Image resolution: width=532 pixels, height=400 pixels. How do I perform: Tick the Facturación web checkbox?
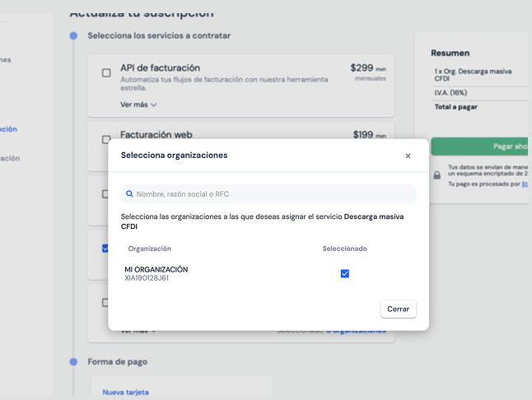click(106, 139)
